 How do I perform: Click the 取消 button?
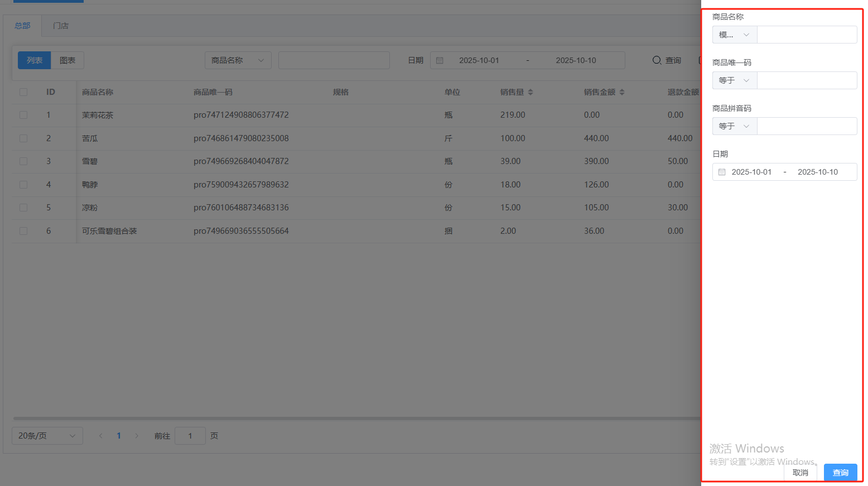click(800, 473)
